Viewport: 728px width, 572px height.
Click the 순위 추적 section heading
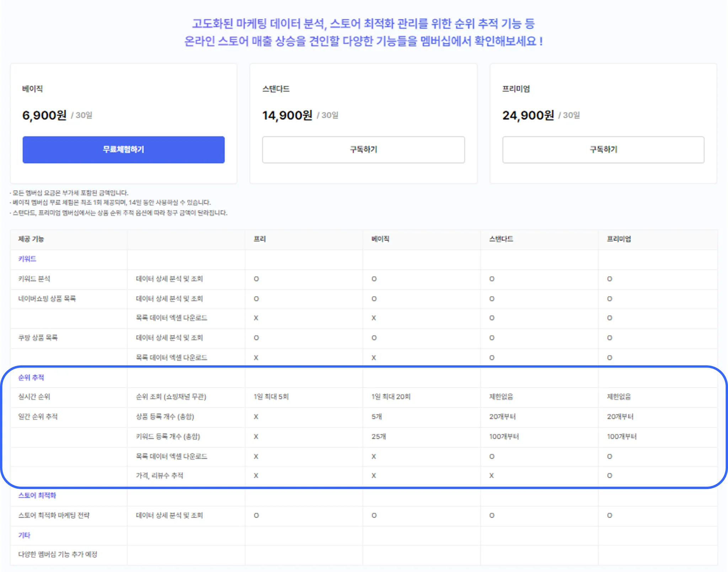coord(31,377)
